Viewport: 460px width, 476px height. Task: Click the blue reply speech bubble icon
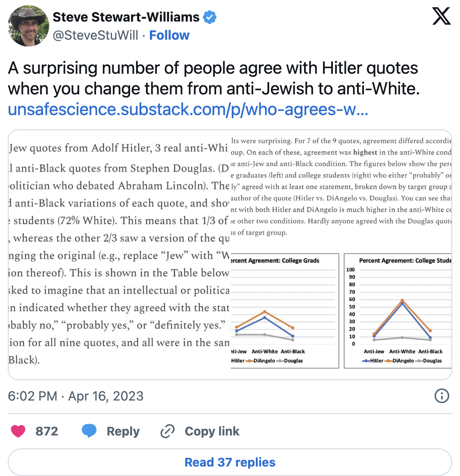89,431
